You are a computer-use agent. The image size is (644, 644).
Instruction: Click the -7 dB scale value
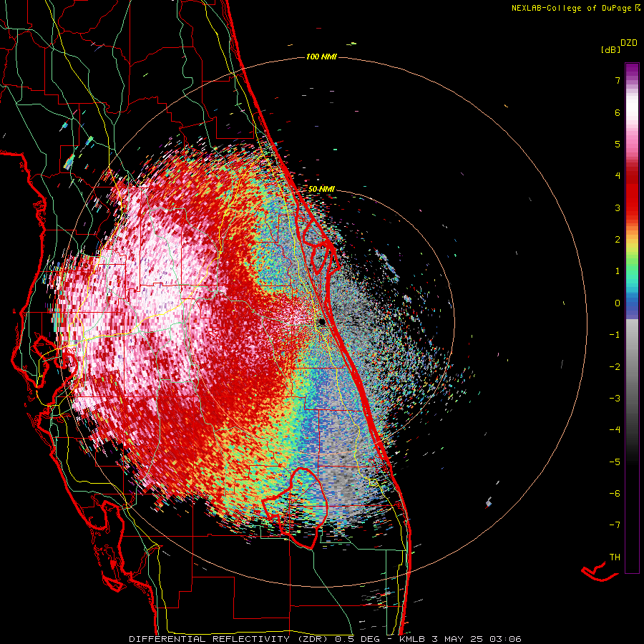[615, 525]
